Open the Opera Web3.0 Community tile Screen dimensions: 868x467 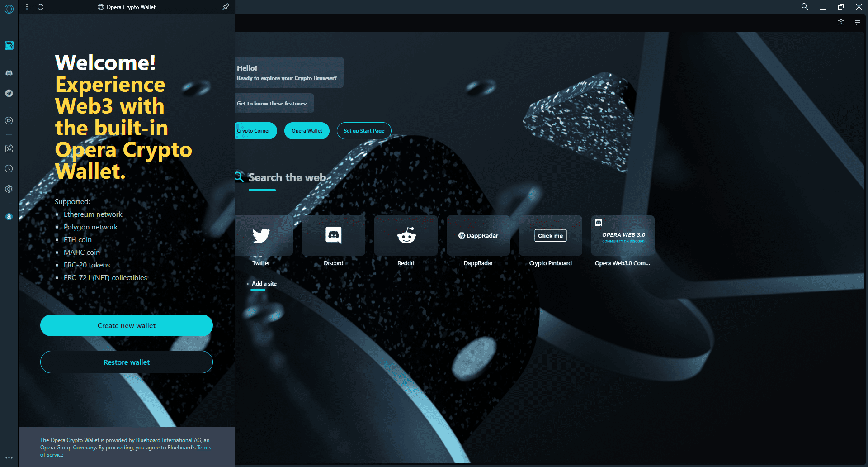point(623,236)
